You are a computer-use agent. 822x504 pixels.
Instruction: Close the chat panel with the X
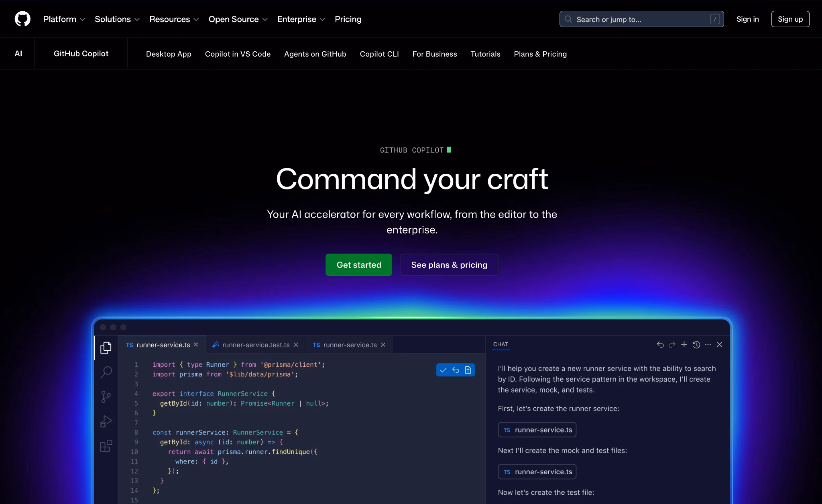pos(720,344)
